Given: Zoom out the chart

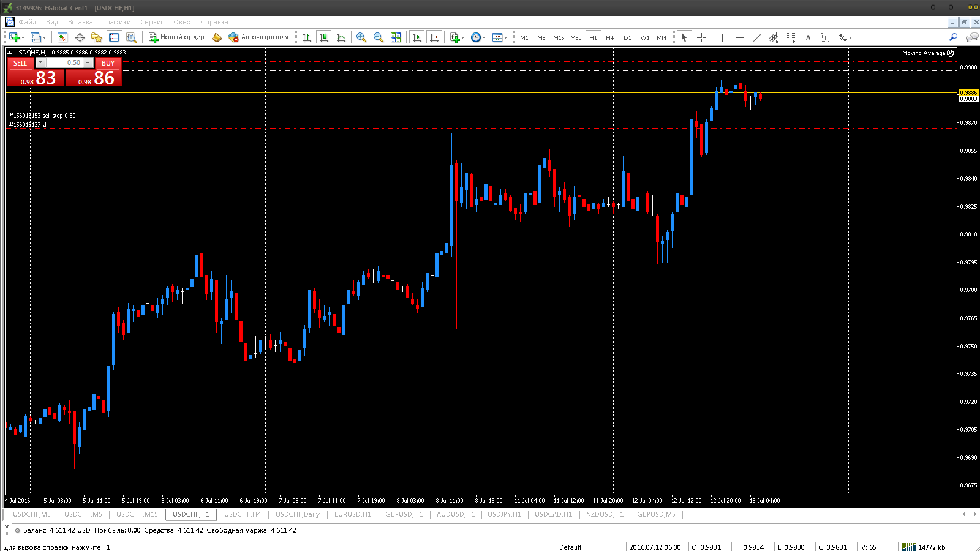Looking at the screenshot, I should [x=379, y=37].
